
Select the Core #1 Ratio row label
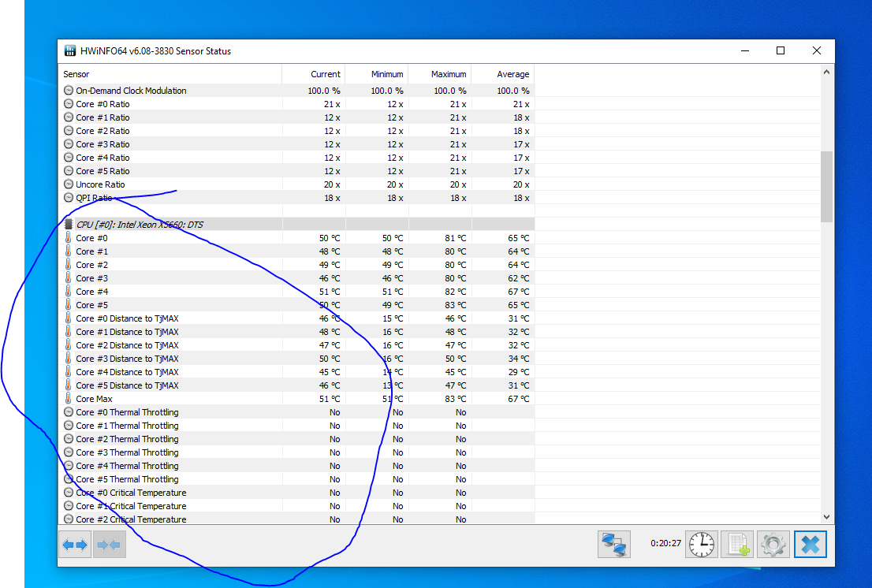coord(102,117)
